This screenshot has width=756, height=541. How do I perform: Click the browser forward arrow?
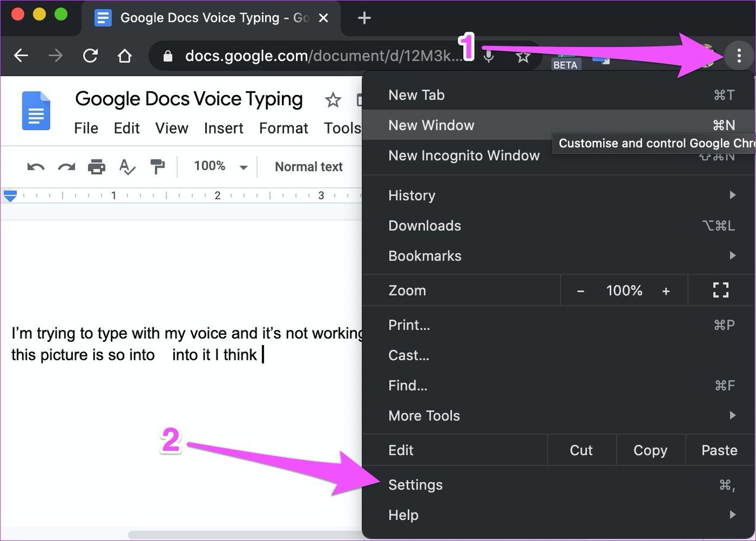click(x=55, y=55)
